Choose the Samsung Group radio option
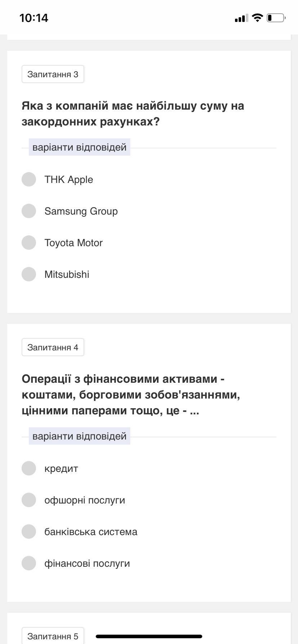The height and width of the screenshot is (644, 298). point(29,211)
